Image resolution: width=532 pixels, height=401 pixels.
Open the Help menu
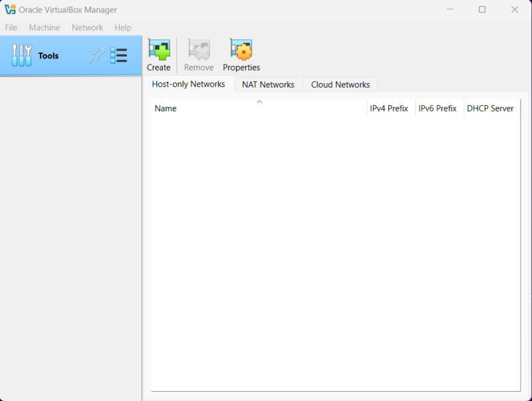[123, 27]
